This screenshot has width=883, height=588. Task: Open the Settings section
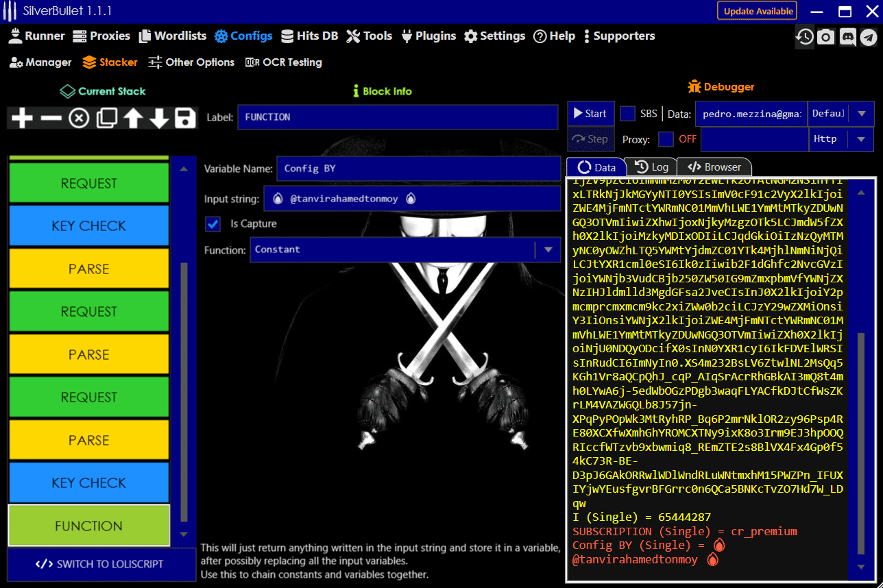click(x=494, y=36)
